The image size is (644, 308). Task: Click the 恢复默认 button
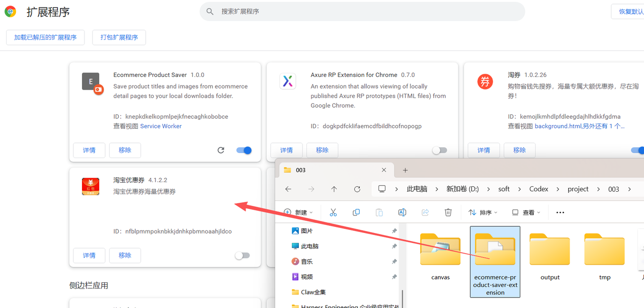tap(629, 12)
